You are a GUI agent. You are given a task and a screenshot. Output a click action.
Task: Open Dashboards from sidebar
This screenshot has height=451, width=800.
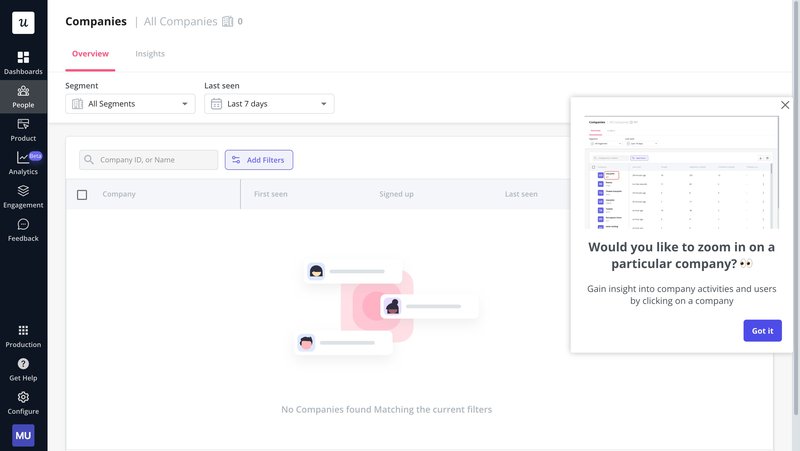(x=23, y=63)
